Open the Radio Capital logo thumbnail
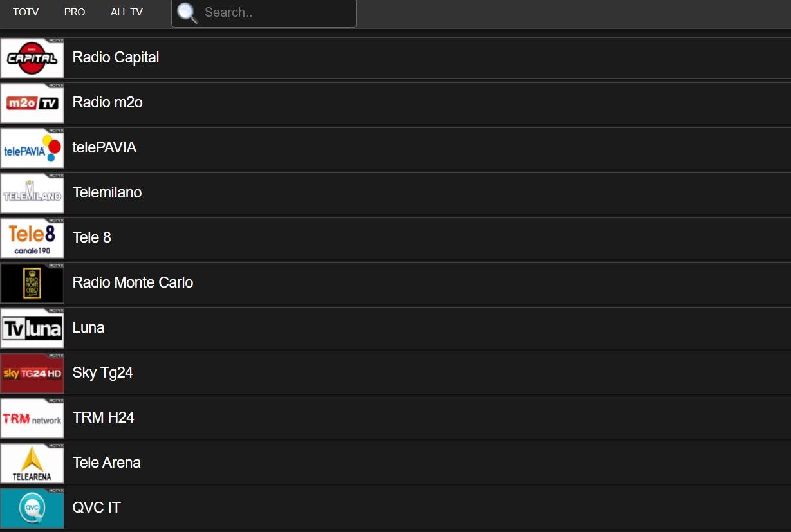791x532 pixels. tap(32, 58)
